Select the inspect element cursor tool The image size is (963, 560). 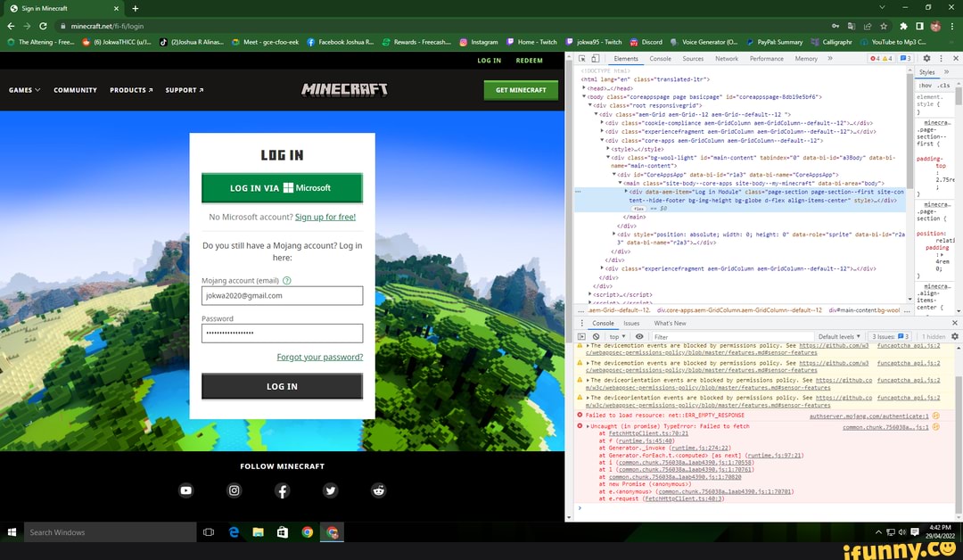tap(583, 58)
